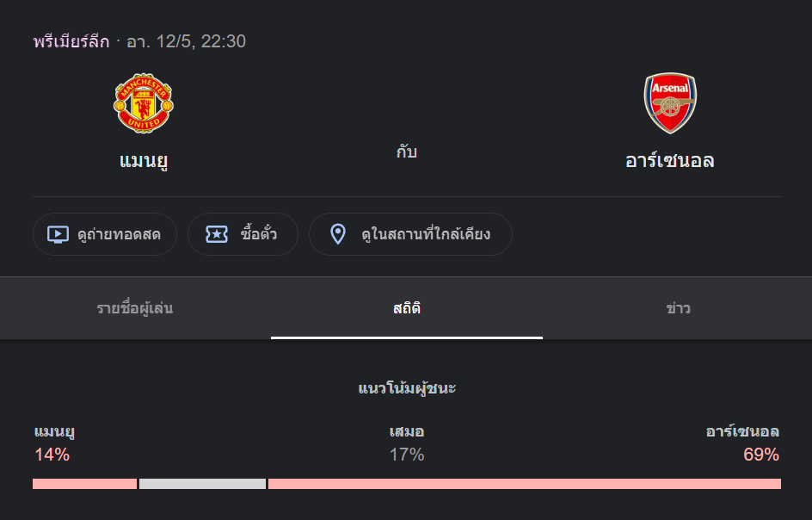The height and width of the screenshot is (520, 812).
Task: Click the ticket icon next to ซื้อตั๋ว
Action: 218,233
